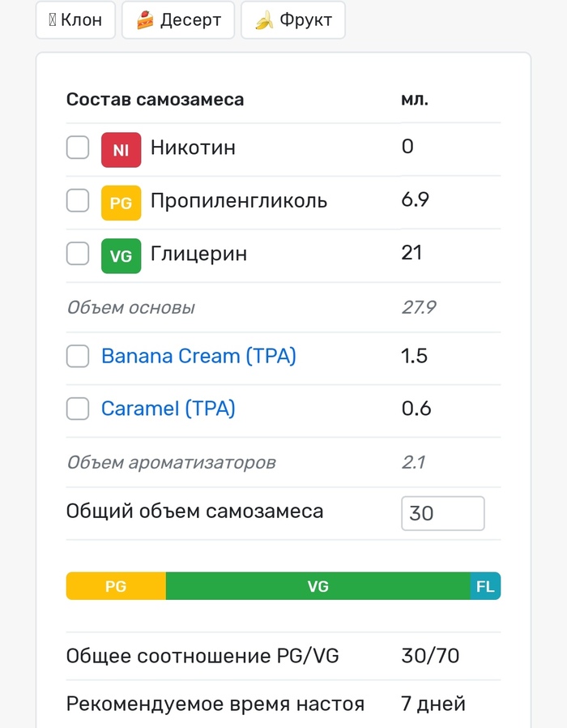This screenshot has width=567, height=728.
Task: Click the Состав самозамеса table header
Action: 155,100
